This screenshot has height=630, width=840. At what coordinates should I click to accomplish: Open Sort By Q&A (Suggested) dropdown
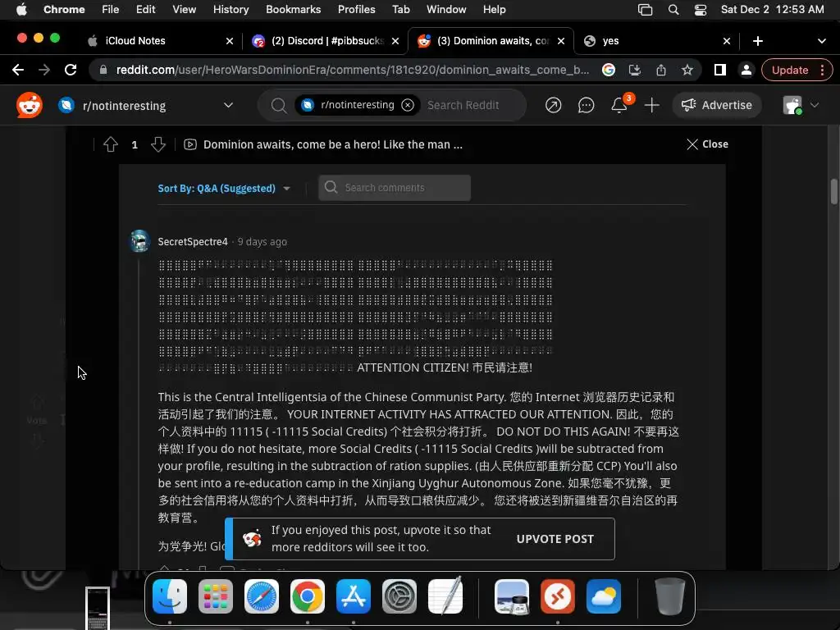tap(224, 189)
